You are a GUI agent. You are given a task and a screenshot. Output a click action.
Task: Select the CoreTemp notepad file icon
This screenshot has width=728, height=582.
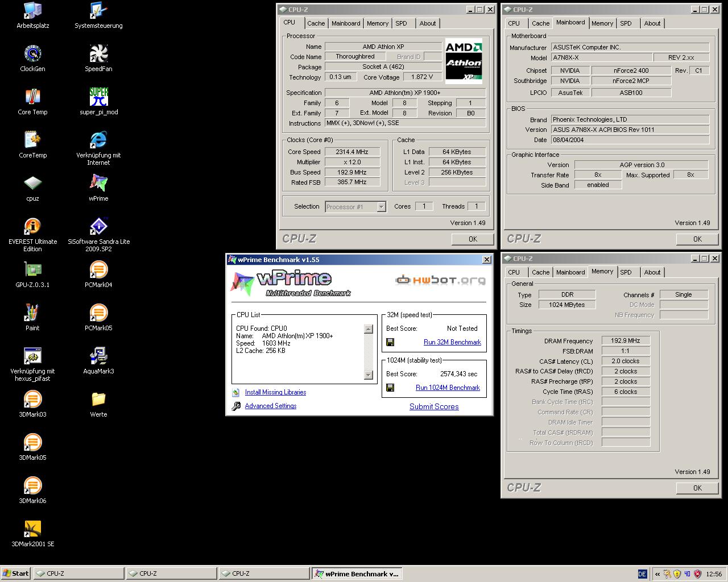(32, 140)
